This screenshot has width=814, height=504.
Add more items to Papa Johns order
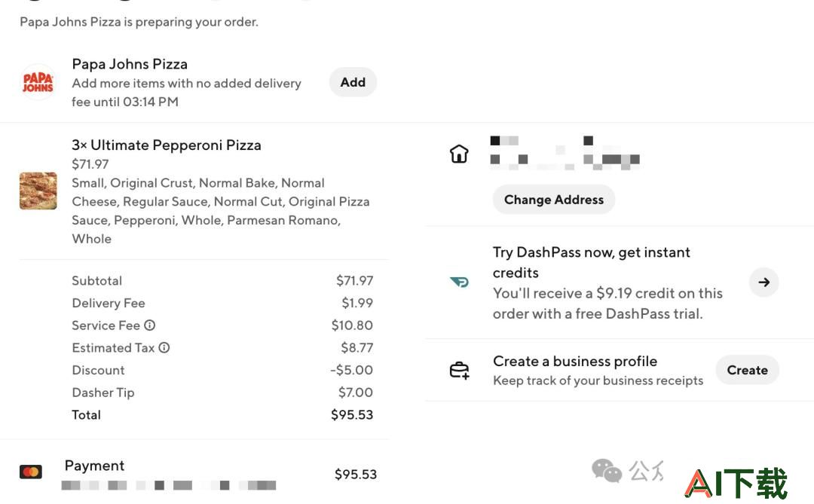coord(353,82)
